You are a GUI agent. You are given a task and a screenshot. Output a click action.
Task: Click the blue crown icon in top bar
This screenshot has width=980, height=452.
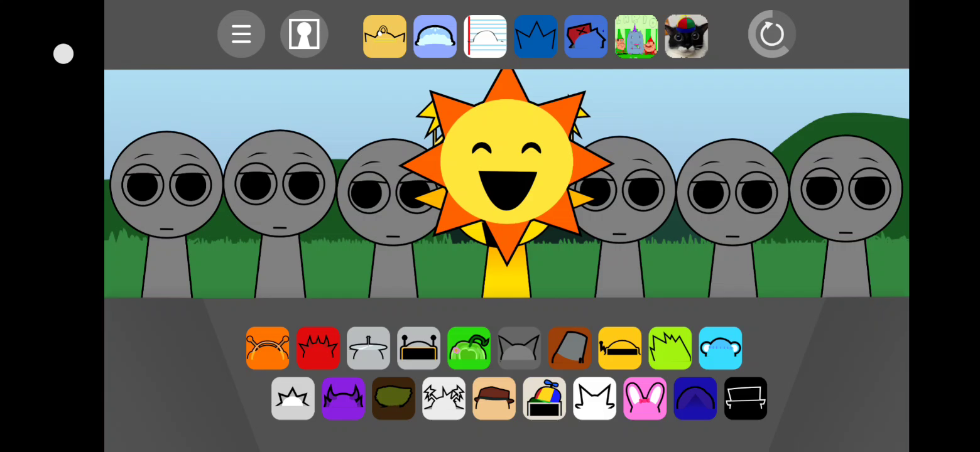click(x=535, y=36)
